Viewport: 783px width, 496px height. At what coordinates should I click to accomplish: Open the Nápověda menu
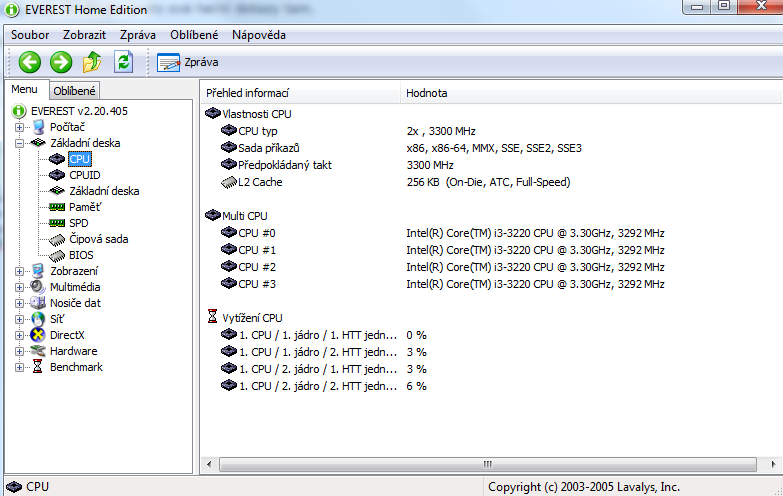click(x=259, y=35)
